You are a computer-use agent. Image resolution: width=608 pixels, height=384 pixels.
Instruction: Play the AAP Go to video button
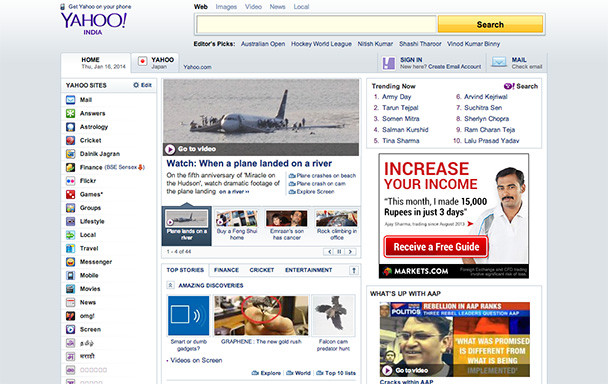387,370
